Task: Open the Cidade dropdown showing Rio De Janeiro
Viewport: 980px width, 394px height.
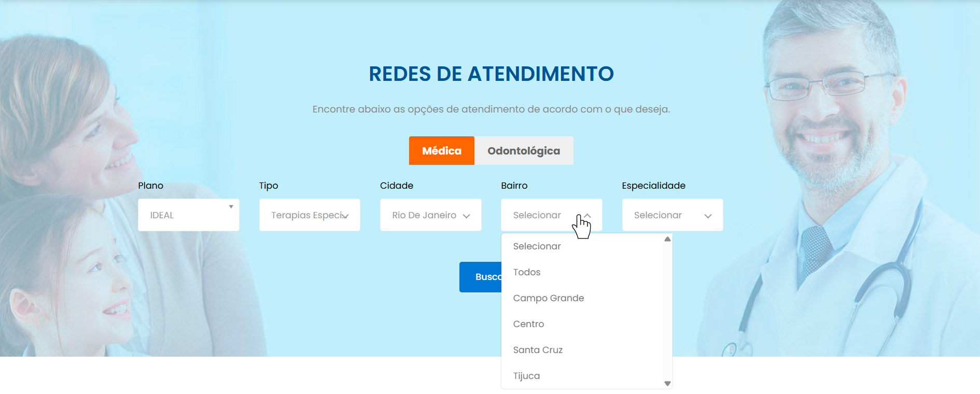Action: [430, 215]
